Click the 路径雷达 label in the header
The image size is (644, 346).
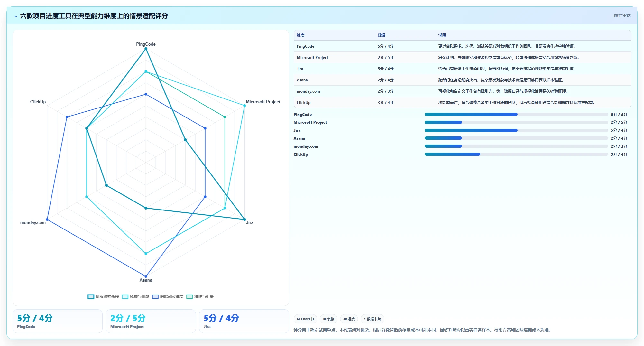coord(622,15)
